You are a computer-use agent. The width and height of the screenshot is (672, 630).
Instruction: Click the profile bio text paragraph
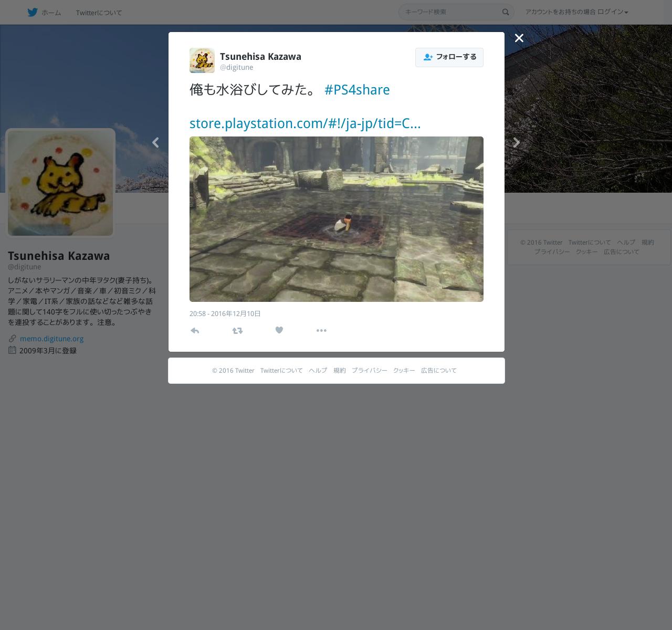click(82, 301)
